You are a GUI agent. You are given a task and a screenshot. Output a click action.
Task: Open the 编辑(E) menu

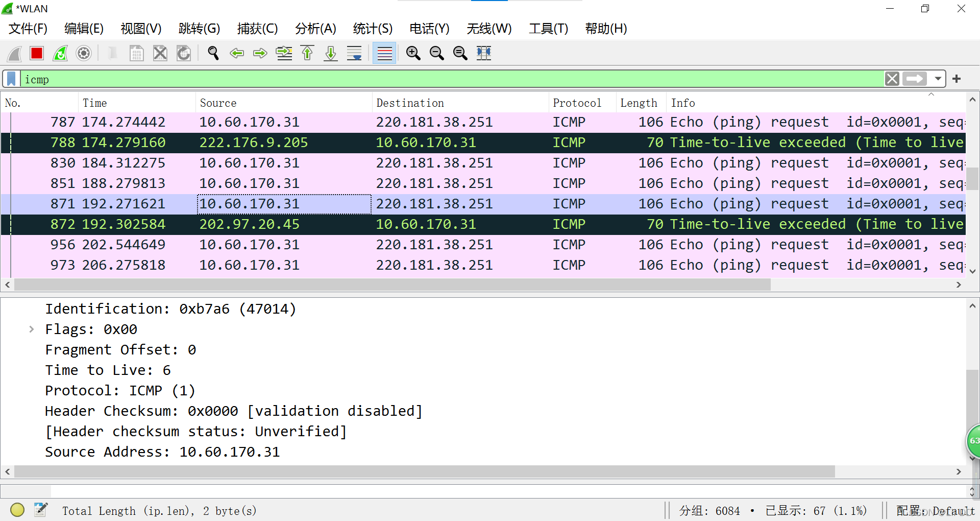pyautogui.click(x=84, y=29)
